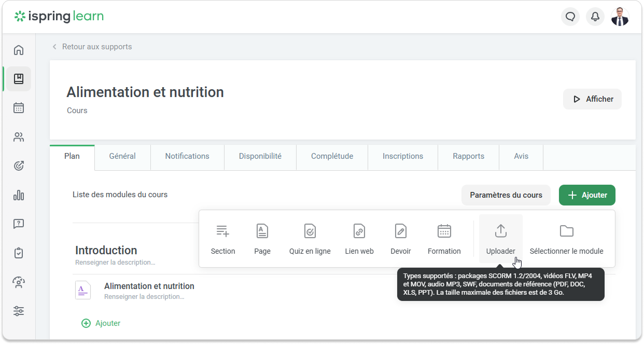644x344 pixels.
Task: Click the bar chart reports sidebar icon
Action: 19,195
